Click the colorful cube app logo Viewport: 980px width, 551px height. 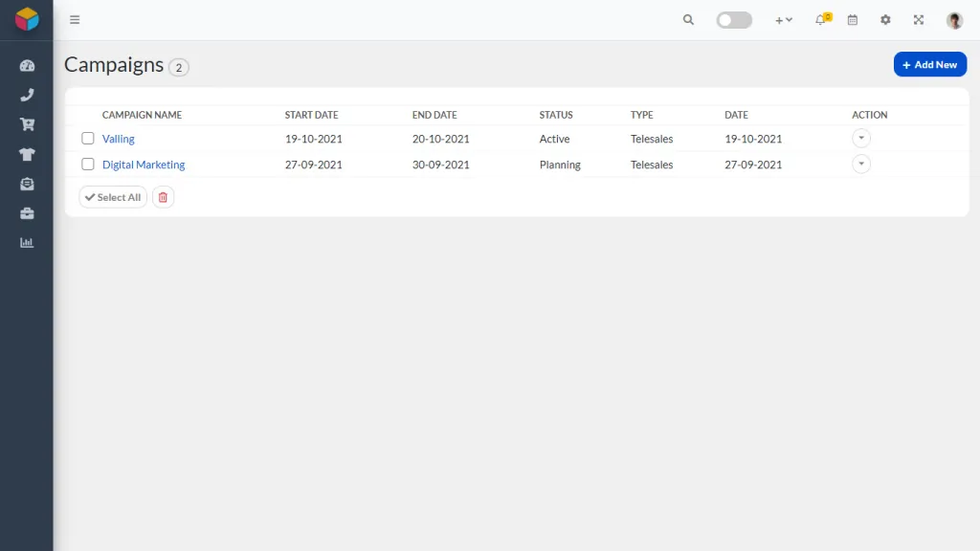pos(27,19)
